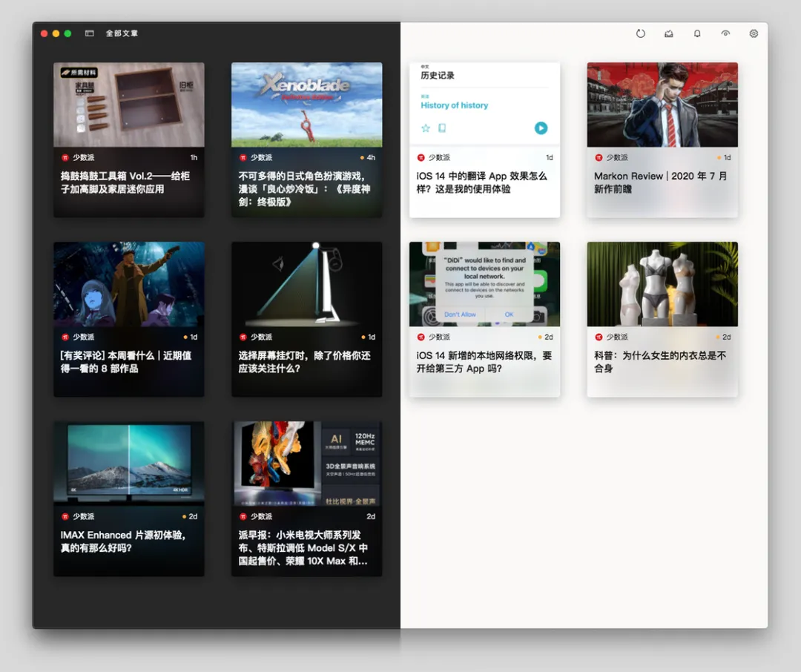Open the Xenoblade article cover image
801x672 pixels.
pos(306,105)
